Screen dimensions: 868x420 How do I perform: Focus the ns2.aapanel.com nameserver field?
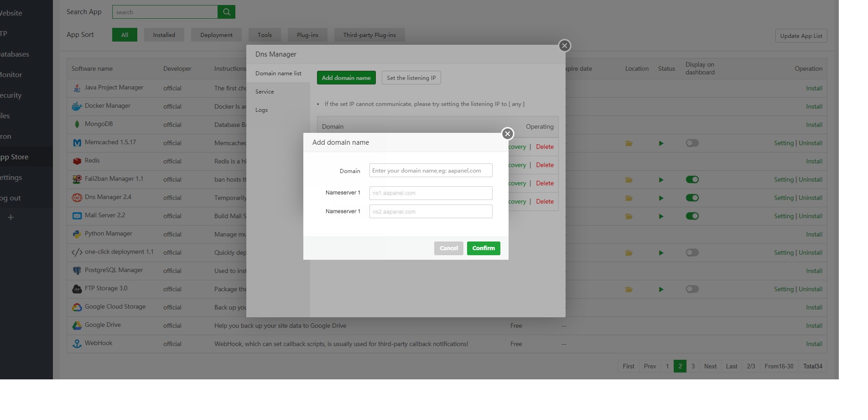[431, 211]
